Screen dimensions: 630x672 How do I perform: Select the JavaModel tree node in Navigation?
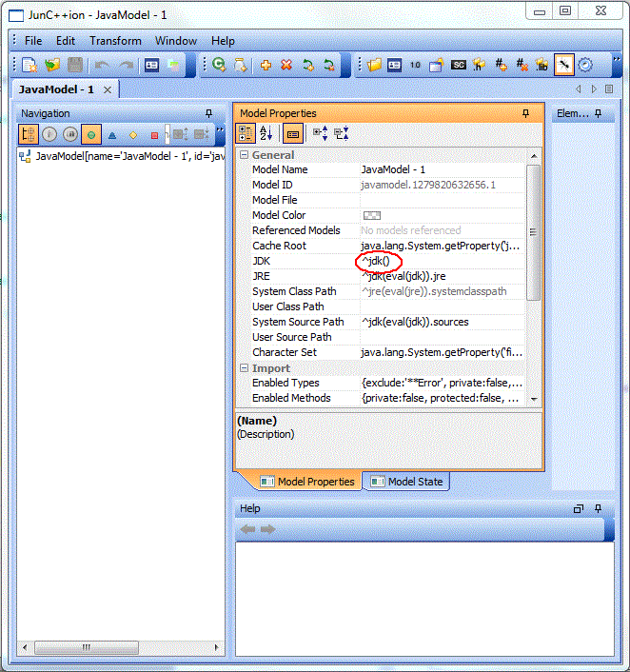click(x=121, y=156)
